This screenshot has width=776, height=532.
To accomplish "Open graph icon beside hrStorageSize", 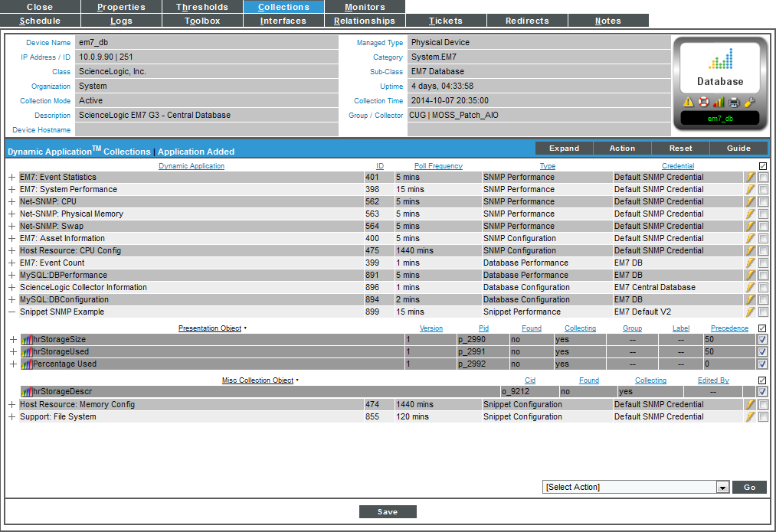I will 26,340.
